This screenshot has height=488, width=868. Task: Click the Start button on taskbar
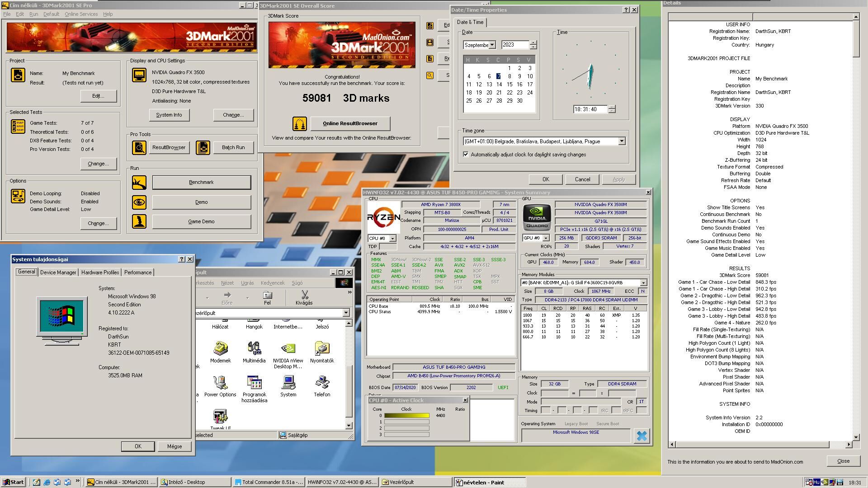pyautogui.click(x=13, y=482)
